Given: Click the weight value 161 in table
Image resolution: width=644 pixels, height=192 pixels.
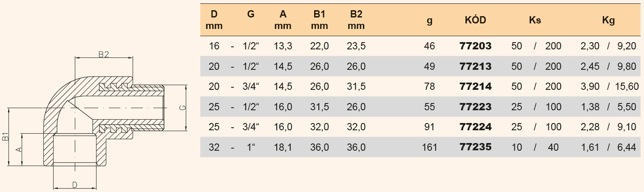Looking at the screenshot, I should tap(429, 147).
